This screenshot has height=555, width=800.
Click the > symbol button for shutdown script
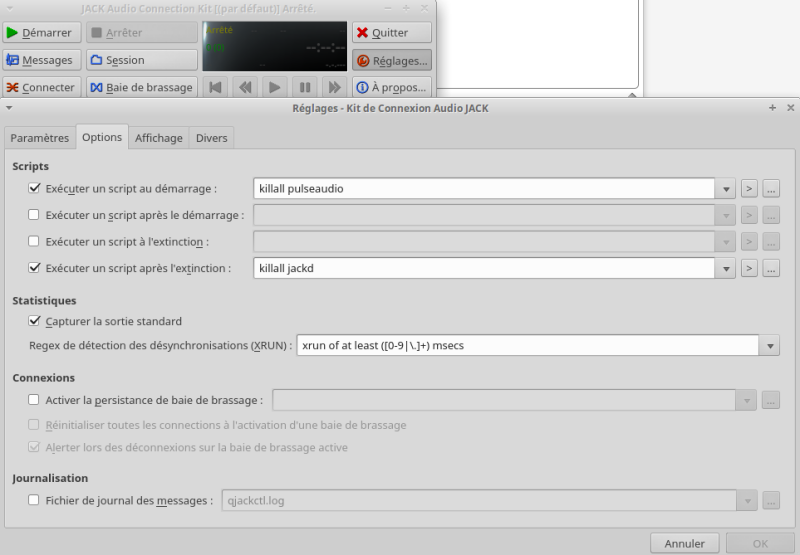(749, 242)
